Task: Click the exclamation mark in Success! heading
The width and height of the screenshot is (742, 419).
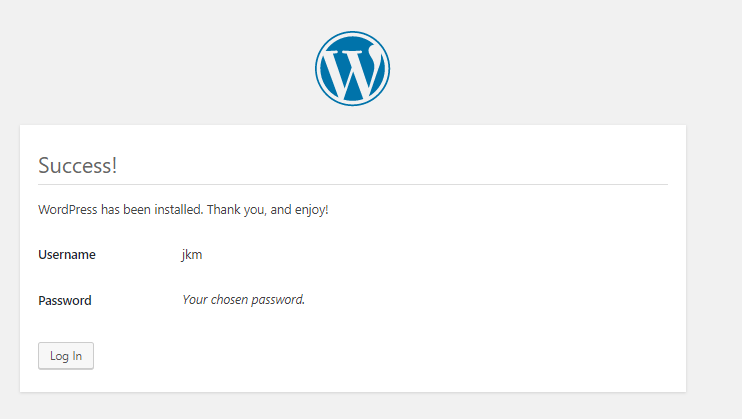Action: tap(114, 166)
